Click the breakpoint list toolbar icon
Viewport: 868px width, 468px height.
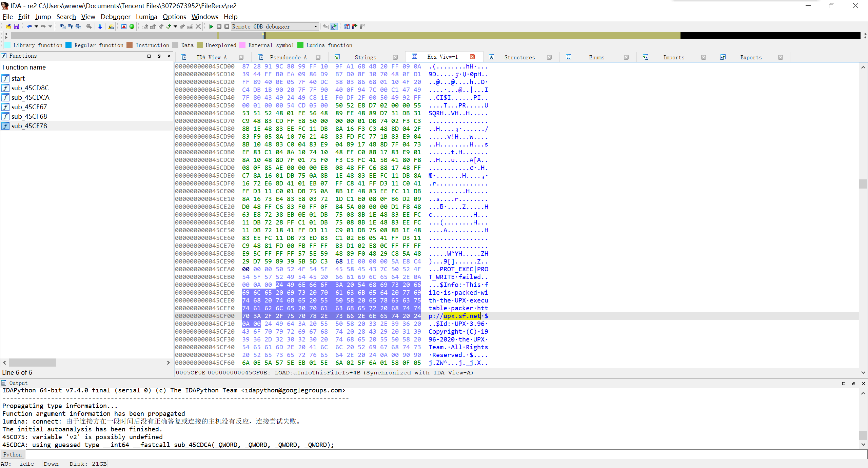coord(347,26)
